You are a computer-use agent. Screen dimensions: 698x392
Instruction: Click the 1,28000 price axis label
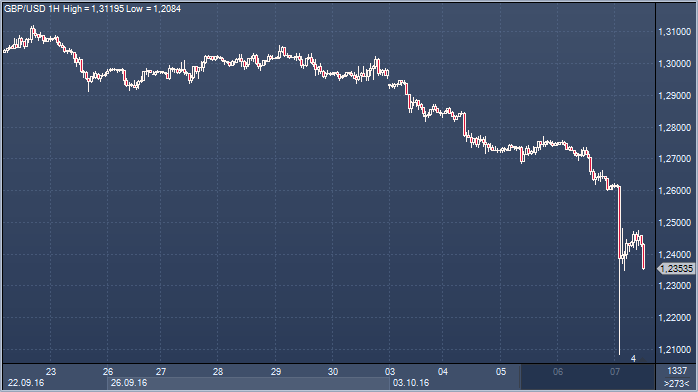[674, 128]
